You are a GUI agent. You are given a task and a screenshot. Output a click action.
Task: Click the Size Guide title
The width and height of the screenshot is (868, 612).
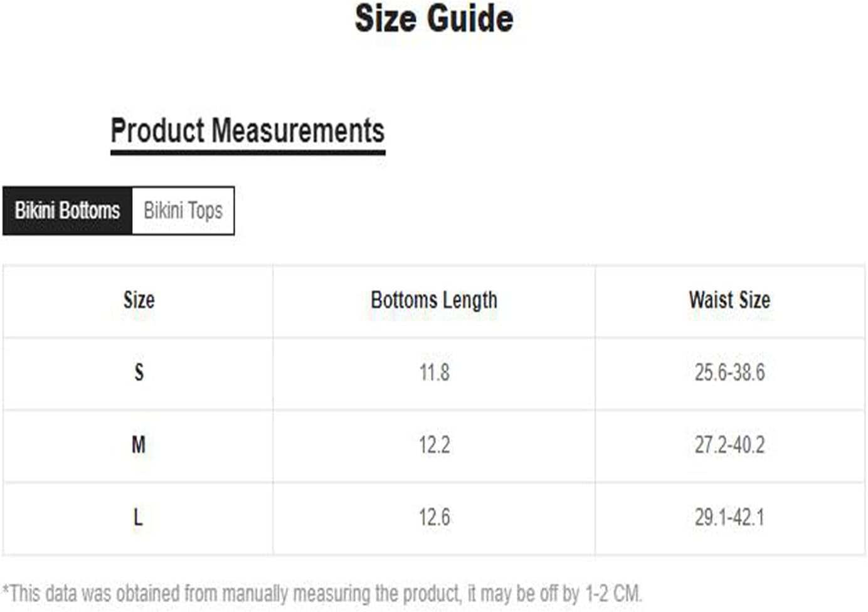click(434, 18)
